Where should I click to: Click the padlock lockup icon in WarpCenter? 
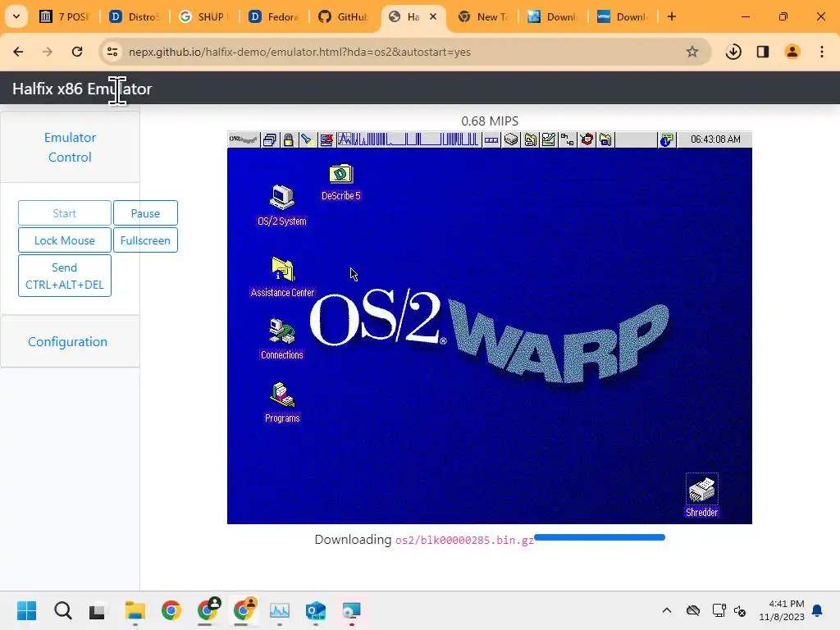point(288,139)
